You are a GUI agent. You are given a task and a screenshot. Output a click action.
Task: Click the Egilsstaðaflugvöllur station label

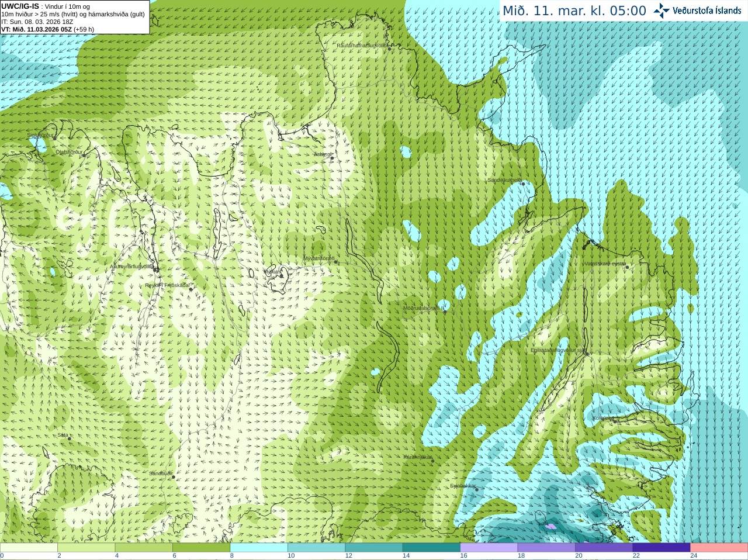(x=558, y=350)
